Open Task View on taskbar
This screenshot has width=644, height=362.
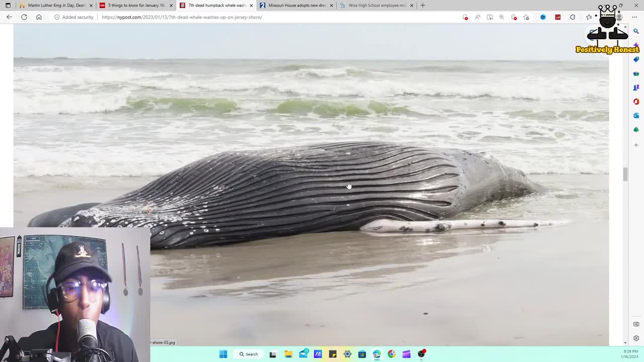coord(273,354)
